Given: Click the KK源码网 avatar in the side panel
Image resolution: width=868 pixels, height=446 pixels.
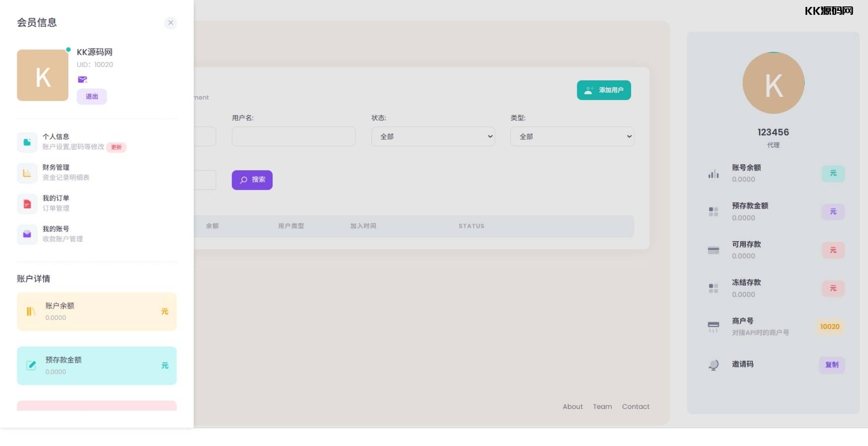Looking at the screenshot, I should coord(43,75).
